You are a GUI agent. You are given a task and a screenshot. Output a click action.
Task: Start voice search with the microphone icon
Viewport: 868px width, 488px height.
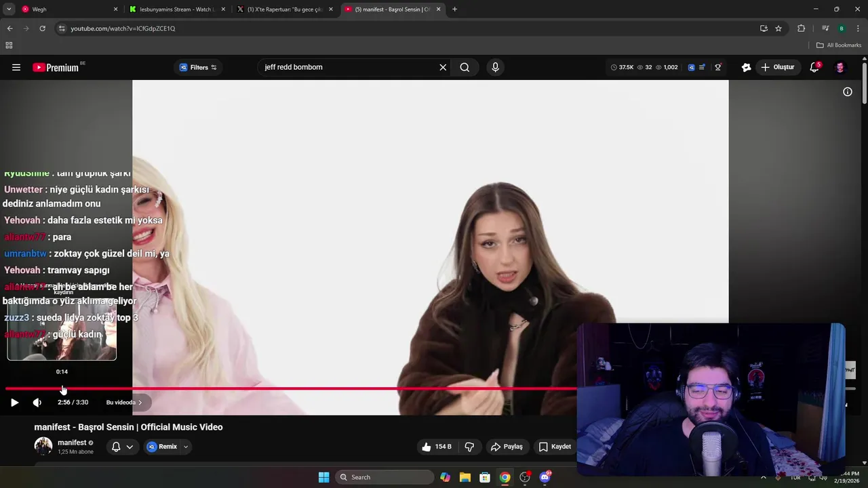[495, 67]
